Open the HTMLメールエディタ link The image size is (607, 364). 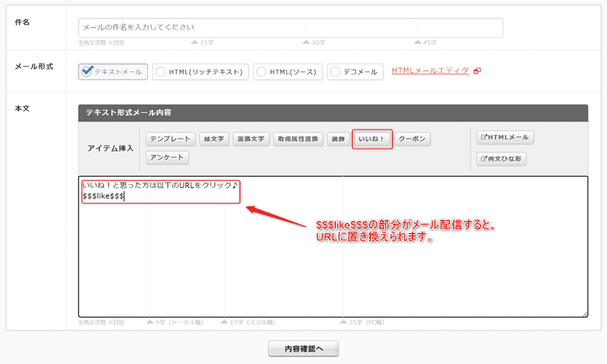(x=430, y=71)
